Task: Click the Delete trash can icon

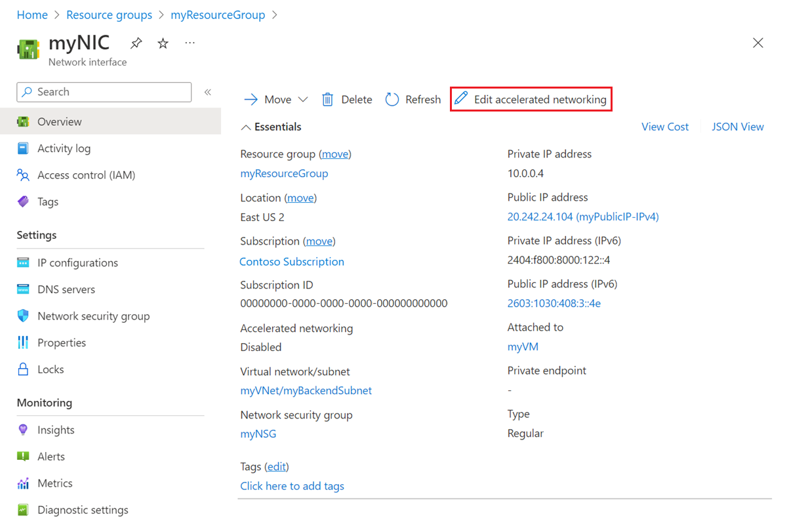Action: [328, 100]
